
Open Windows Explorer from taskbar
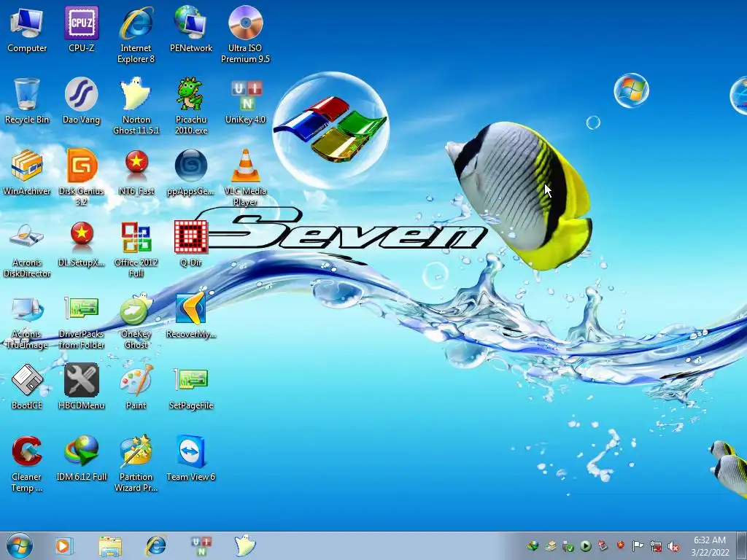tap(110, 545)
